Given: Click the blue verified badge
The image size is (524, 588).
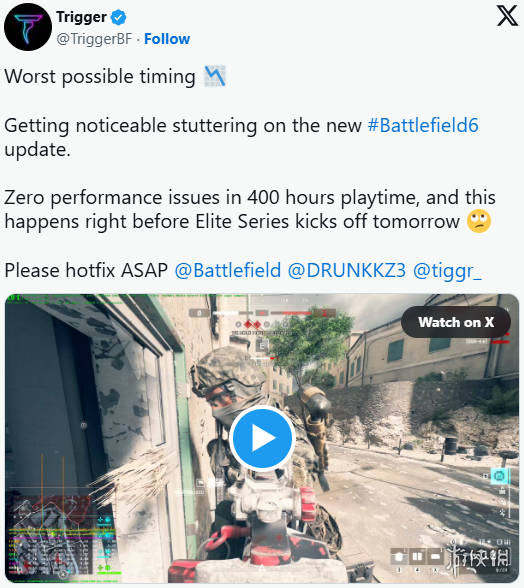Looking at the screenshot, I should pos(119,18).
